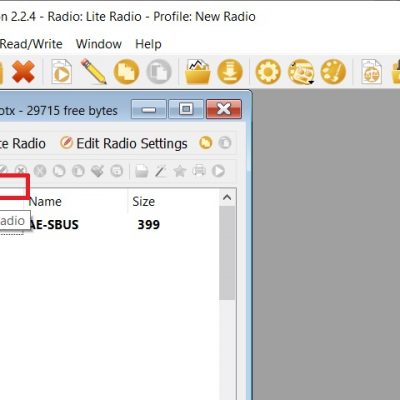Click the greyed paste icon in main toolbar
The height and width of the screenshot is (400, 400).
click(159, 72)
